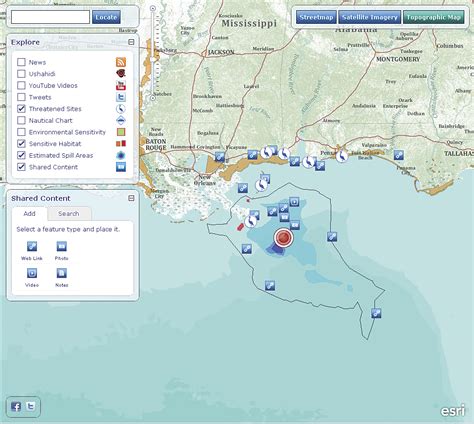Screen dimensions: 474x424
Task: Click the Locate button
Action: 106,17
